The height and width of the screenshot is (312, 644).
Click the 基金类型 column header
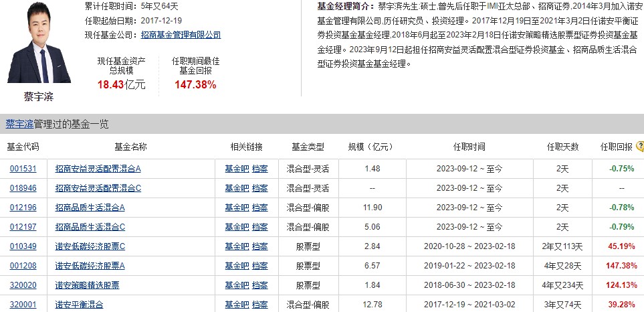[308, 147]
